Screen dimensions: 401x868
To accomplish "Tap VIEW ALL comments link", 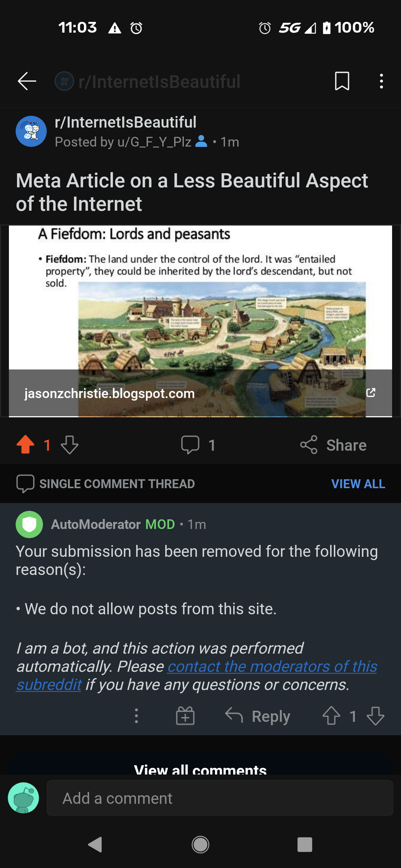I will (x=358, y=484).
